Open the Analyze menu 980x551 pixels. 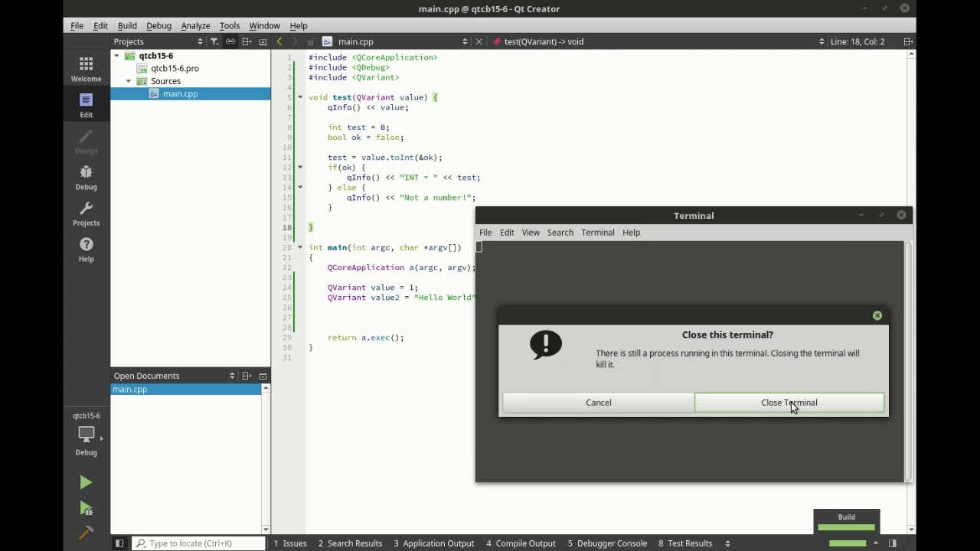click(195, 25)
